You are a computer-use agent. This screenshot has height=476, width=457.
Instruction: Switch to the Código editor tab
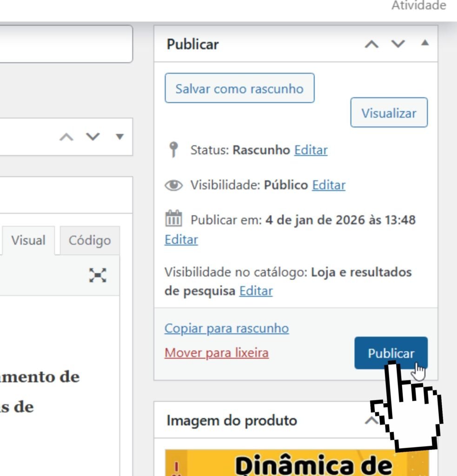(90, 240)
